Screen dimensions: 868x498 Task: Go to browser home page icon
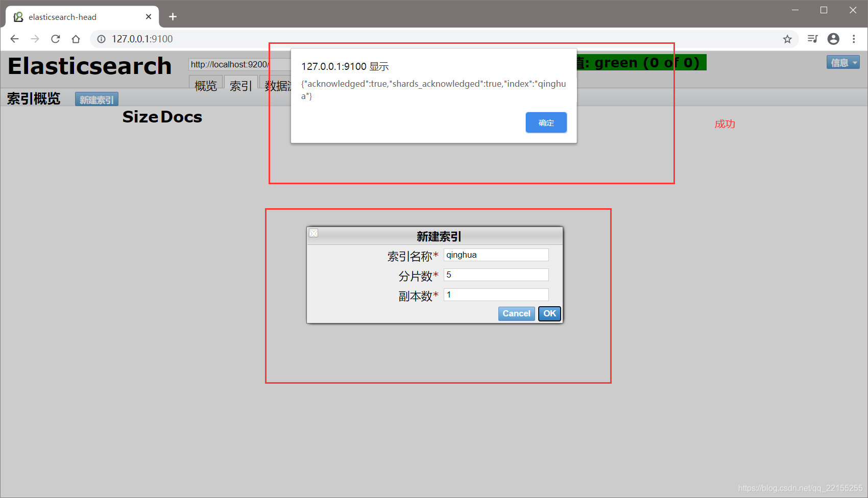[x=76, y=39]
